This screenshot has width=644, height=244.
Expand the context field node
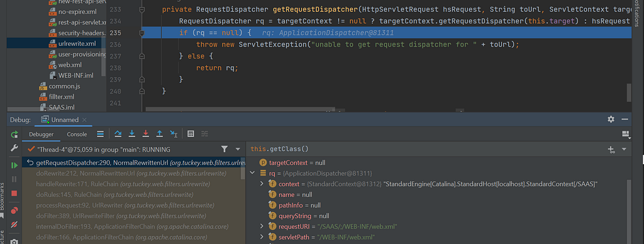(x=262, y=184)
